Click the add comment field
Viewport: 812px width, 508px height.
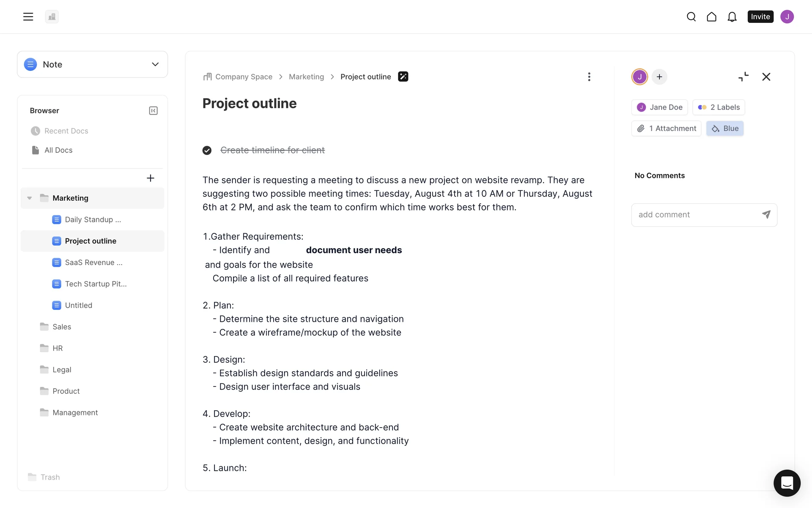(x=696, y=215)
